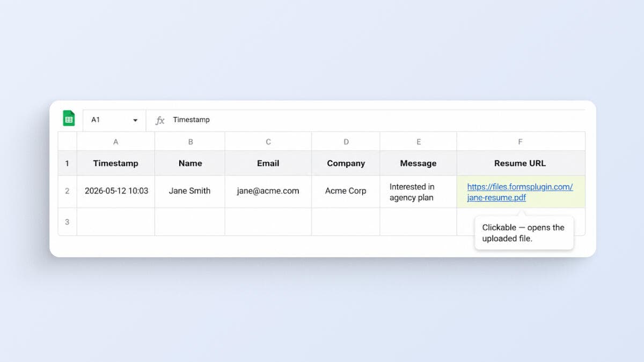The width and height of the screenshot is (644, 362).
Task: Click the green Google Sheets icon
Action: [69, 119]
